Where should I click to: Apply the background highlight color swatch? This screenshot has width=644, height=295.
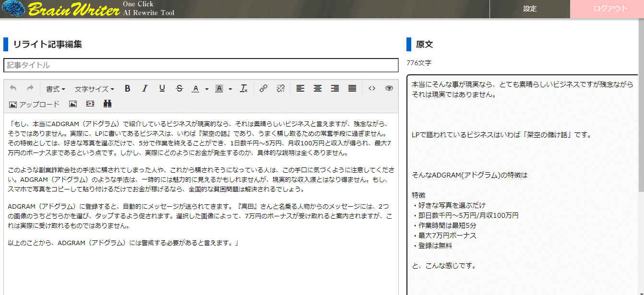point(219,89)
